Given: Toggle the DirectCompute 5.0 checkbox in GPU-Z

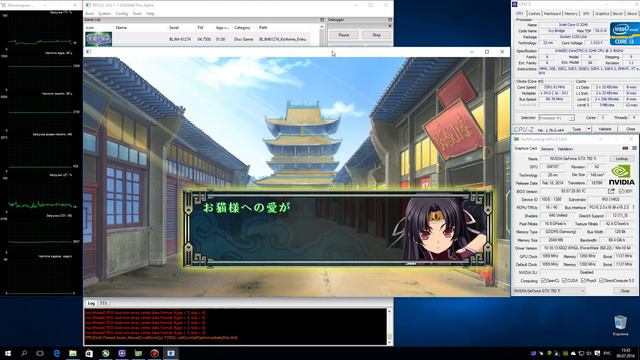Looking at the screenshot, I should click(x=601, y=280).
